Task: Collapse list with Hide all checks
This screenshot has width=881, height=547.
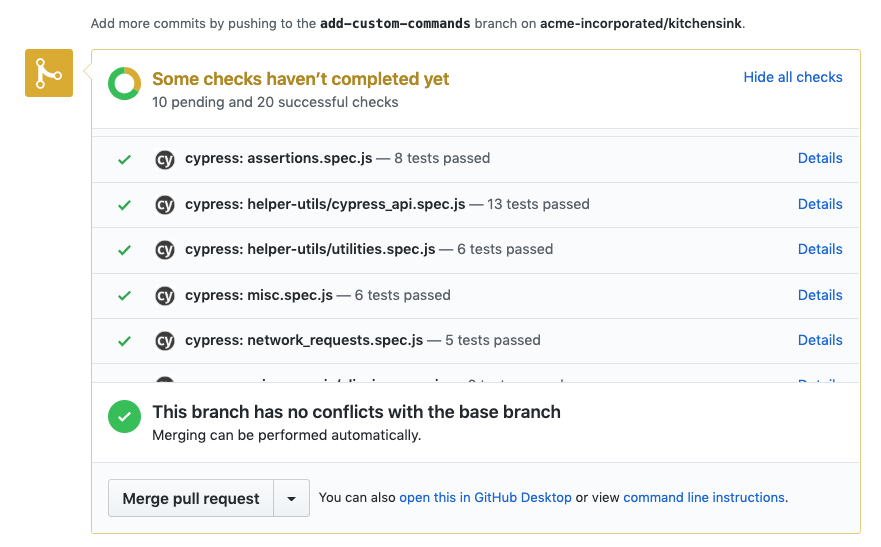Action: tap(793, 77)
